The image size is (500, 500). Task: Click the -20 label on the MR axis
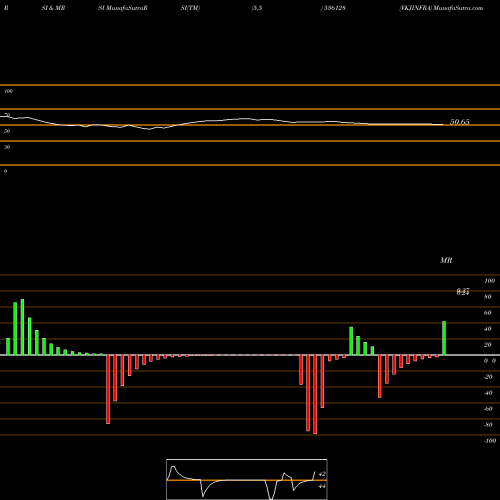pyautogui.click(x=488, y=377)
